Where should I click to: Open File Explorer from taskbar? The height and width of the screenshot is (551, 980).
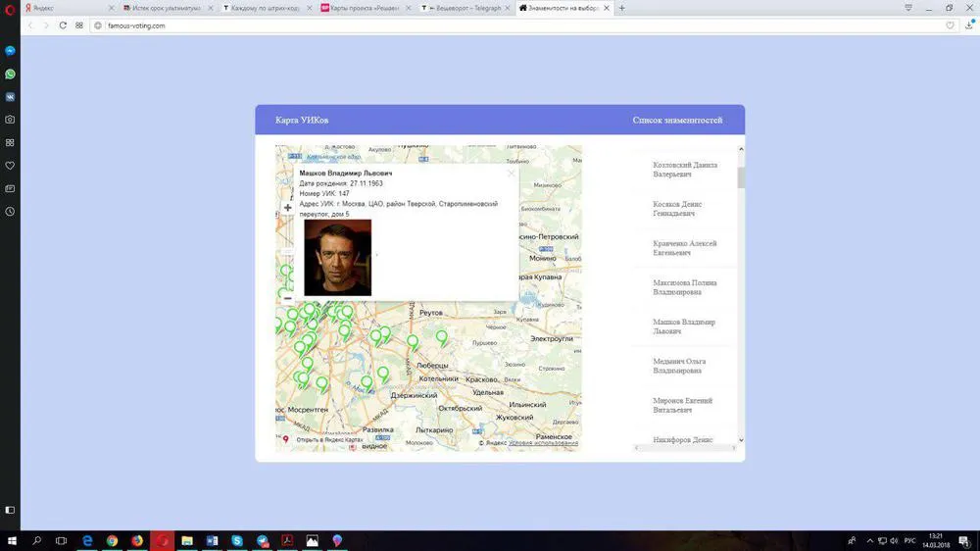coord(187,540)
